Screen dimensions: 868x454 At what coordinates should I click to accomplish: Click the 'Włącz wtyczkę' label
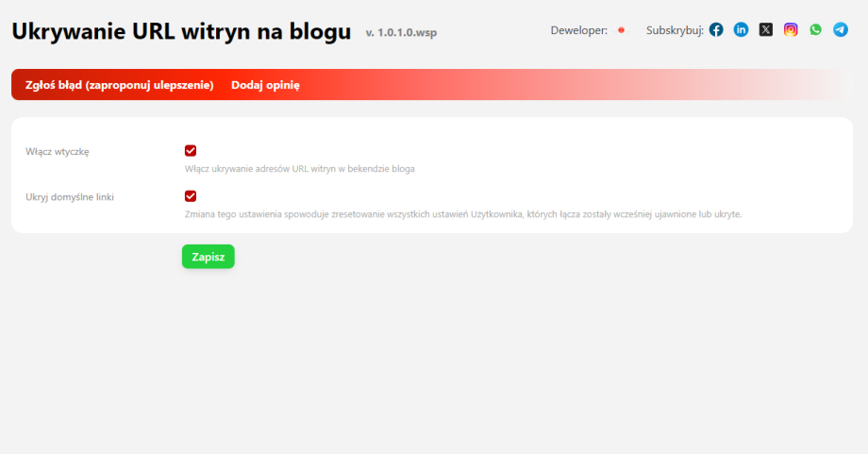pyautogui.click(x=57, y=151)
